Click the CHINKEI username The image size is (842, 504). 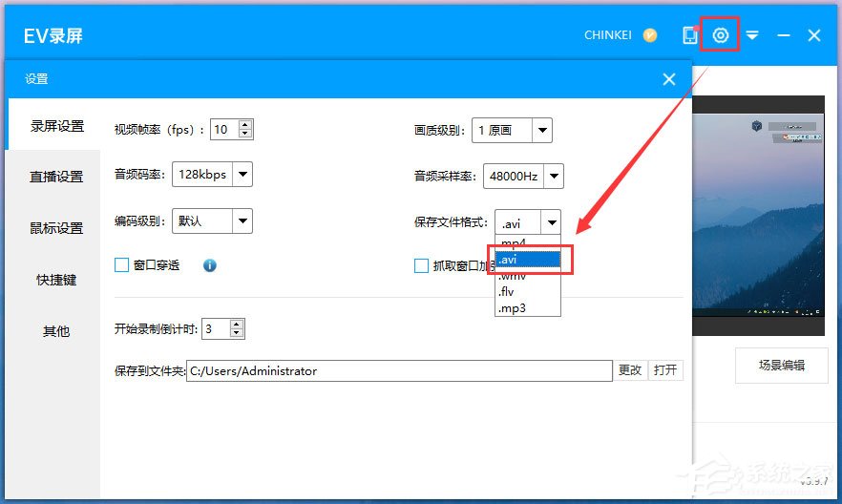(608, 35)
